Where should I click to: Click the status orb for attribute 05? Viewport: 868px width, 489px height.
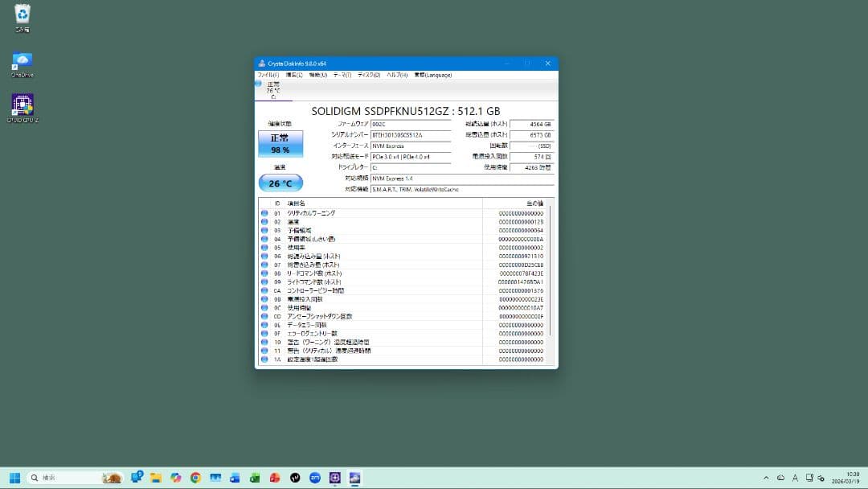[264, 248]
